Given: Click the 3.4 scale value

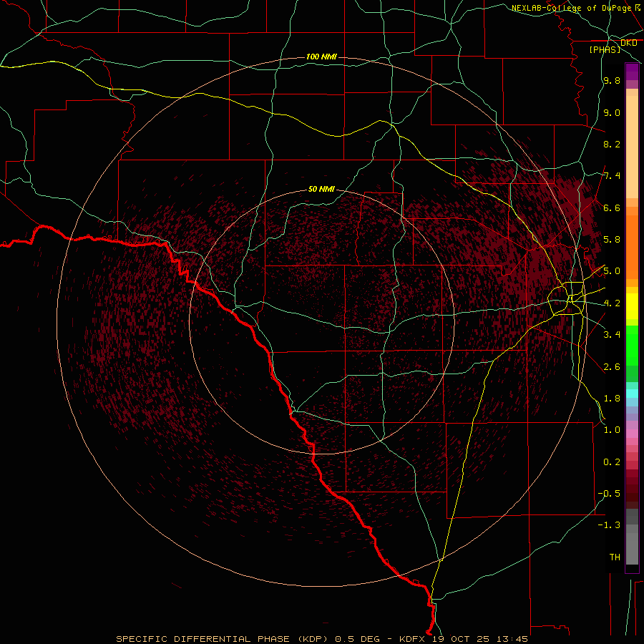Looking at the screenshot, I should tap(612, 335).
